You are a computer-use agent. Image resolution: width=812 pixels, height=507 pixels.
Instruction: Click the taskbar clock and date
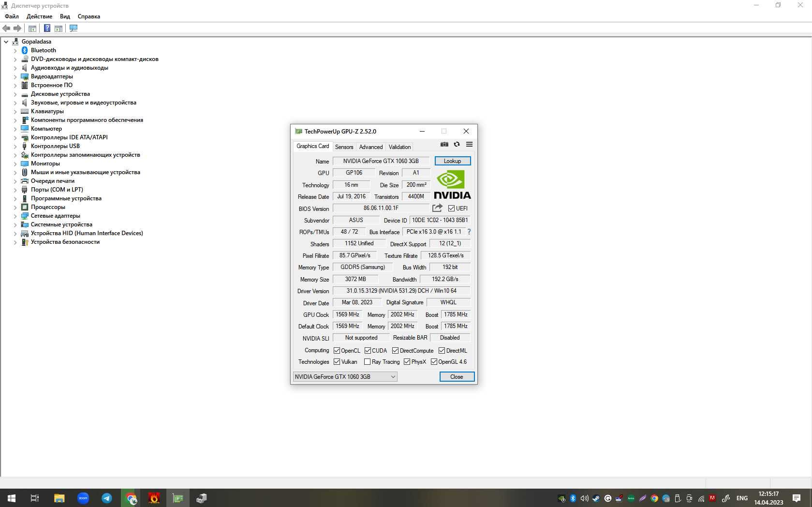point(768,498)
